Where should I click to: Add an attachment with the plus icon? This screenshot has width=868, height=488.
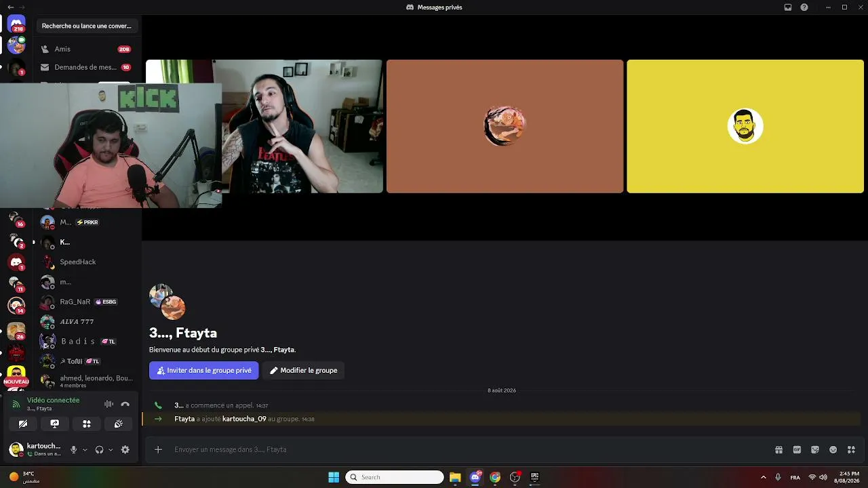click(158, 449)
